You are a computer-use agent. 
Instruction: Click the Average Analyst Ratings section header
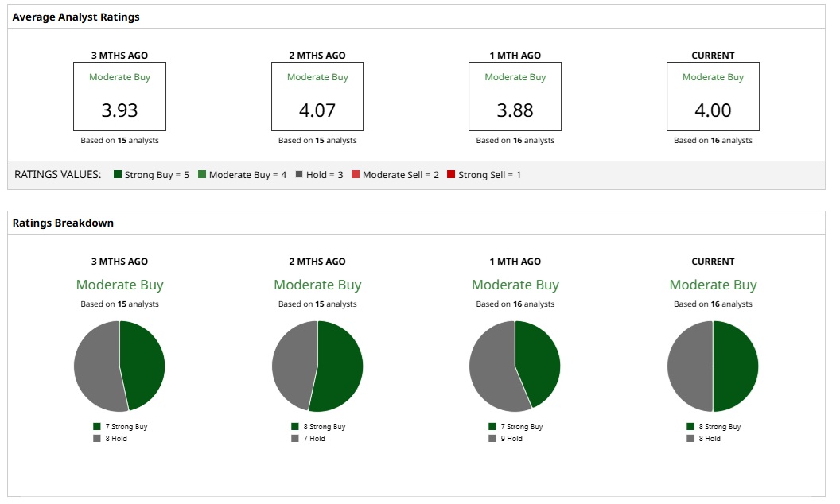point(76,17)
